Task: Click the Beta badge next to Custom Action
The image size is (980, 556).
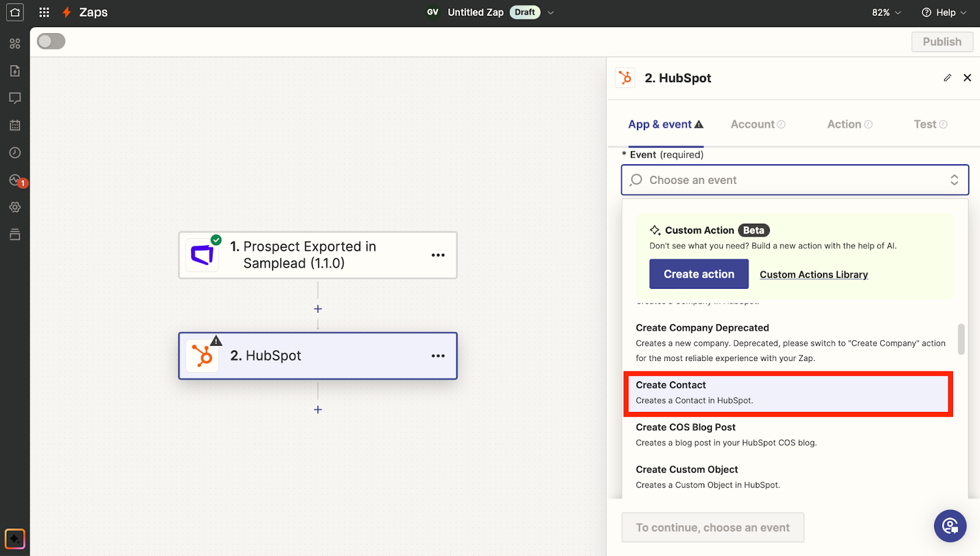Action: tap(753, 230)
